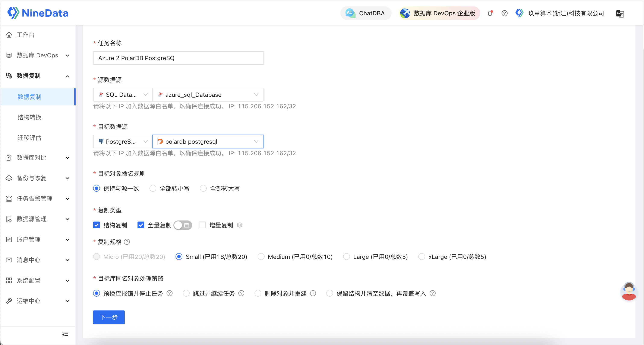Open the source type SQL Data... dropdown
644x345 pixels.
[123, 95]
